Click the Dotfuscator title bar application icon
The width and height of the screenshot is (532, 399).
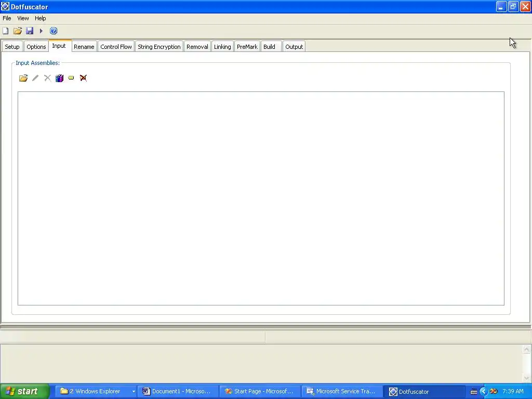(5, 6)
